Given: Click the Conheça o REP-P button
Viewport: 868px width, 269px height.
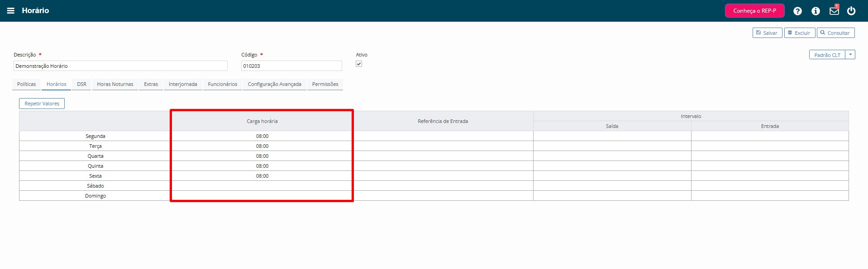Looking at the screenshot, I should [x=754, y=10].
